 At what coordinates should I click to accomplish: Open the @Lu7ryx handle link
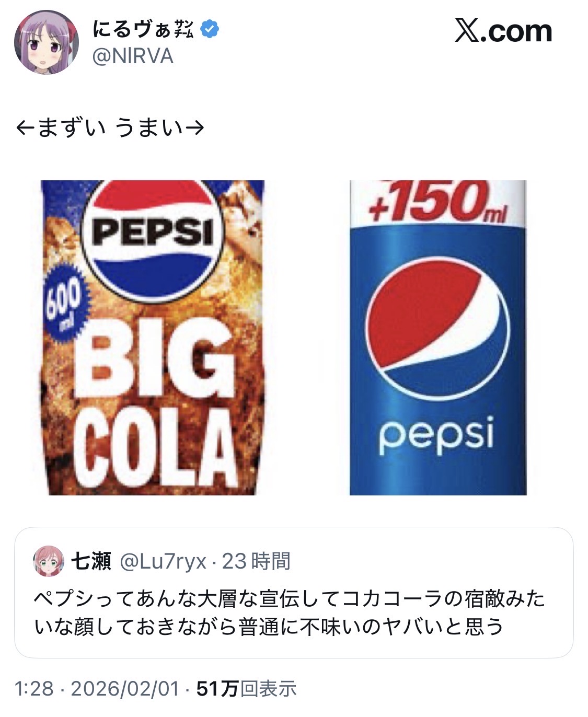click(163, 562)
